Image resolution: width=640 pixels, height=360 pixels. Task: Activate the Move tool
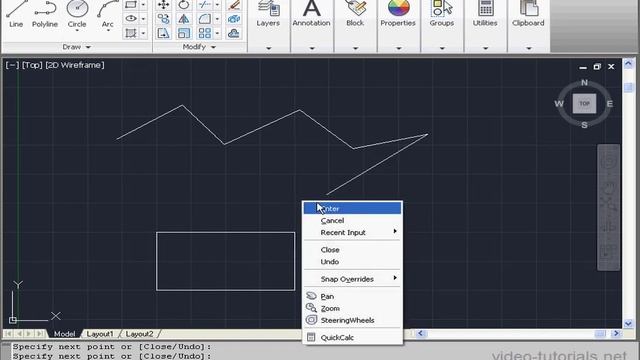tap(164, 4)
